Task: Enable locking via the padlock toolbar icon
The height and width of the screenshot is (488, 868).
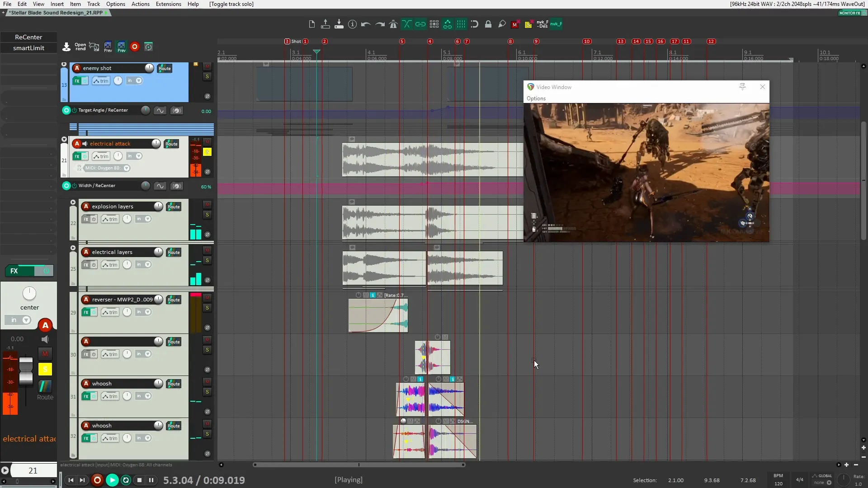Action: click(x=488, y=24)
